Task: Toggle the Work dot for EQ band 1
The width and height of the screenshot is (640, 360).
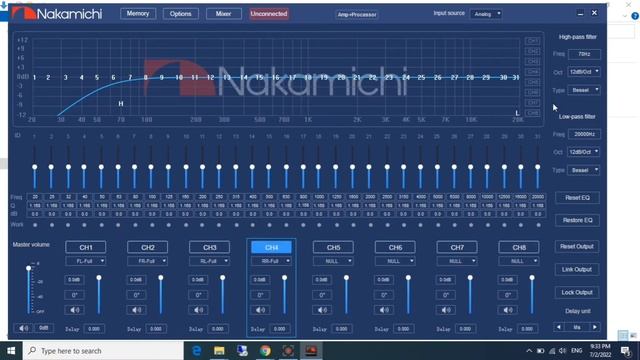Action: 35,225
